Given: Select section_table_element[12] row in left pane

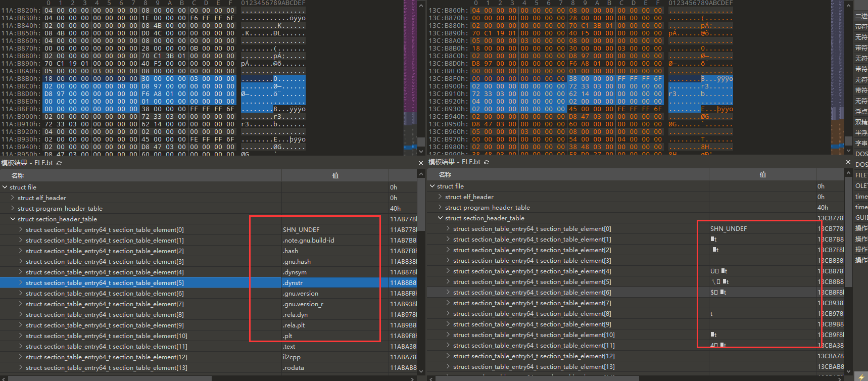Looking at the screenshot, I should click(208, 357).
